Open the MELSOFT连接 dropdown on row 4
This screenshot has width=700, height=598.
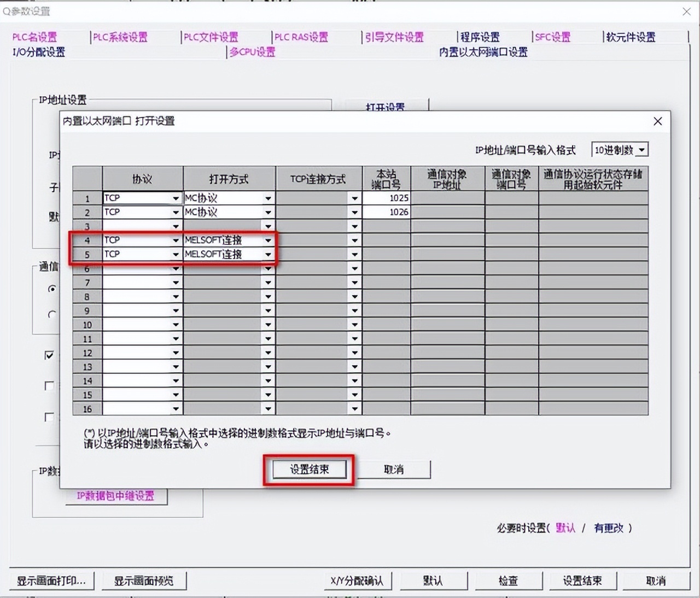pos(268,239)
